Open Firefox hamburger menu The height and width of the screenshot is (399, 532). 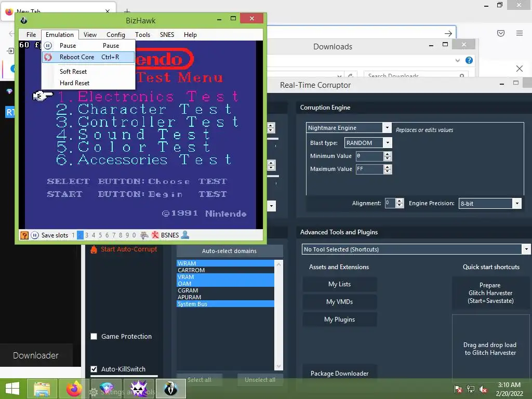pyautogui.click(x=520, y=33)
